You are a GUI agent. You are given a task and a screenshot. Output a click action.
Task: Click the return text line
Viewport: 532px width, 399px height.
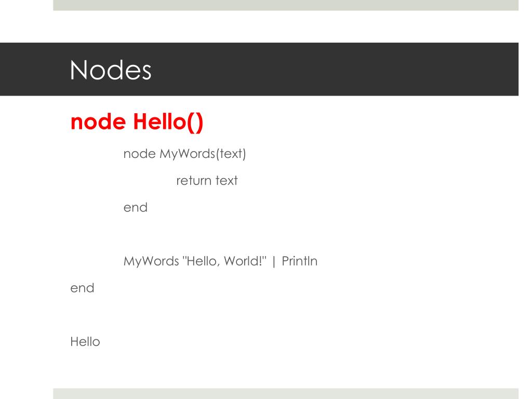point(207,180)
